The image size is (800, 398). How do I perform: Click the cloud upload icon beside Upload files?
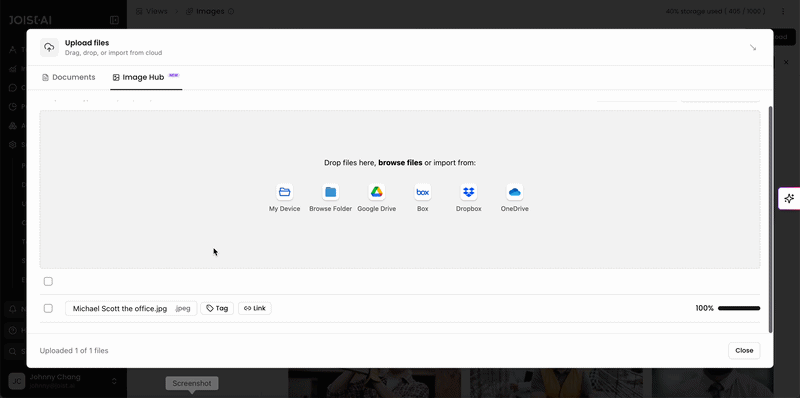pos(49,47)
